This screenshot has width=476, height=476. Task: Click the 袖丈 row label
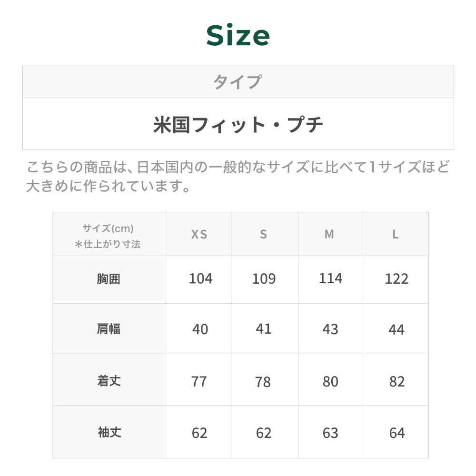[x=109, y=432]
